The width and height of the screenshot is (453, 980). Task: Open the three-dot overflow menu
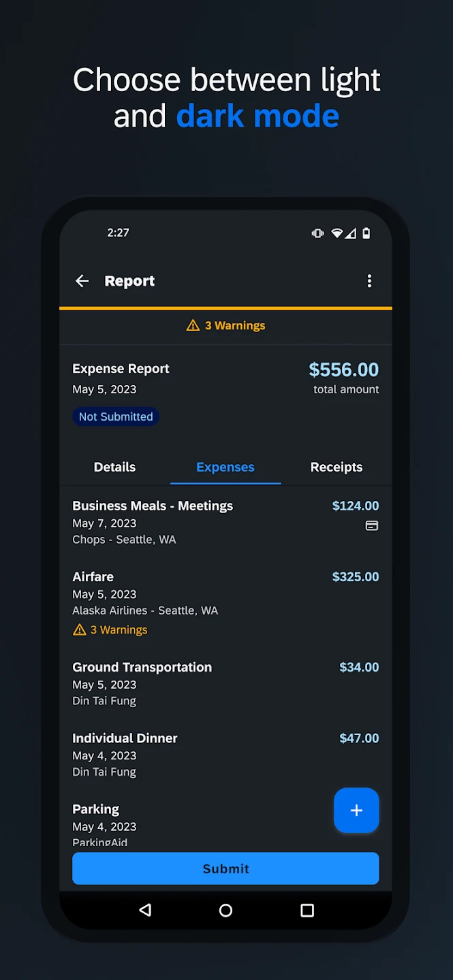(x=369, y=281)
